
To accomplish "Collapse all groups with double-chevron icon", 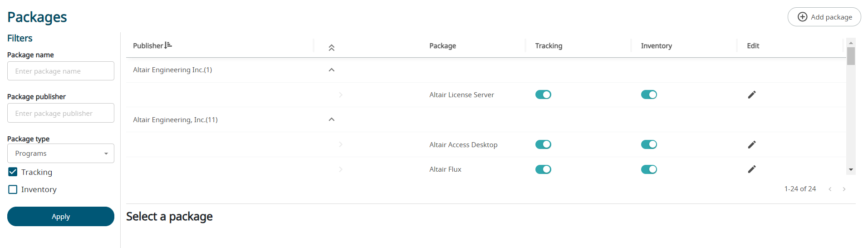I will (x=332, y=47).
